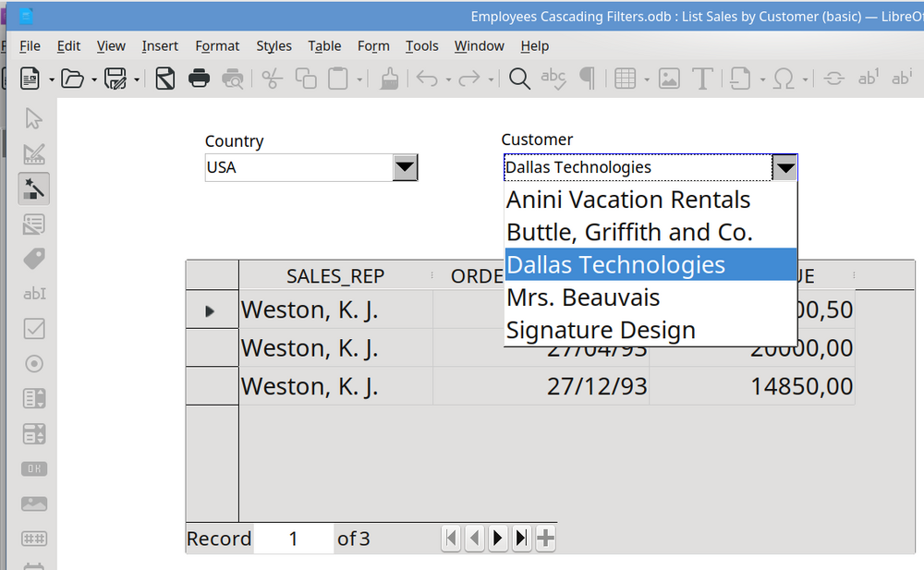924x570 pixels.
Task: Click the Form Design sidebar icon
Action: click(33, 224)
